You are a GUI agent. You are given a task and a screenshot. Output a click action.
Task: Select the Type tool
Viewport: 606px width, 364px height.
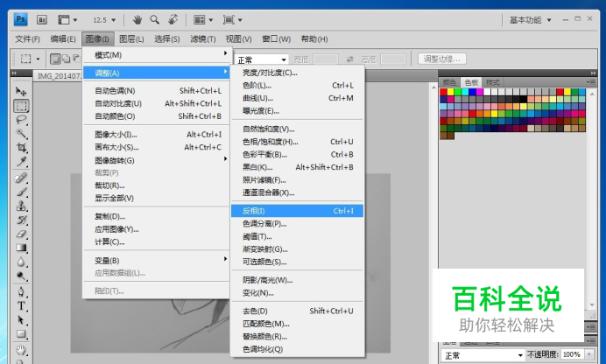pyautogui.click(x=21, y=306)
